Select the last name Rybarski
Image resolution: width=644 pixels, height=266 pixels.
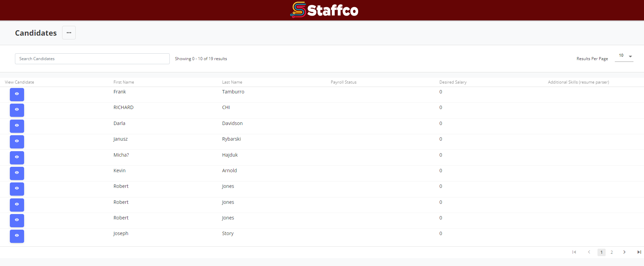tap(232, 139)
